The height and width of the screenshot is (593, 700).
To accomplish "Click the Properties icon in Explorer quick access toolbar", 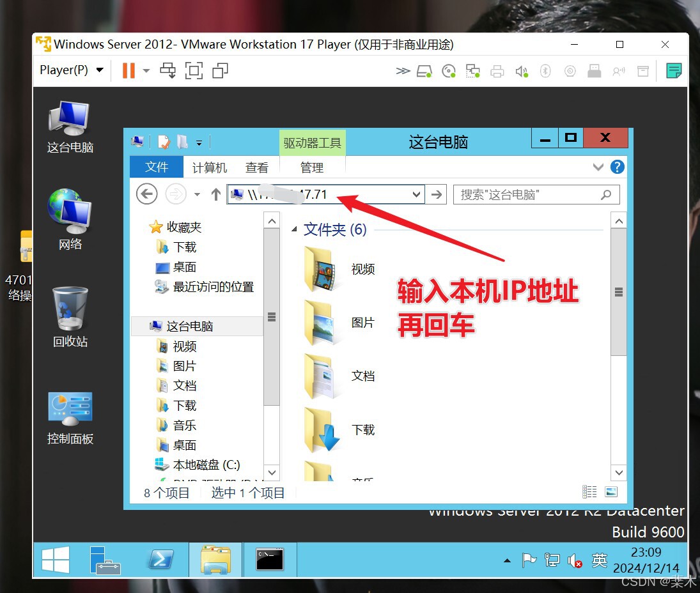I will pyautogui.click(x=164, y=142).
